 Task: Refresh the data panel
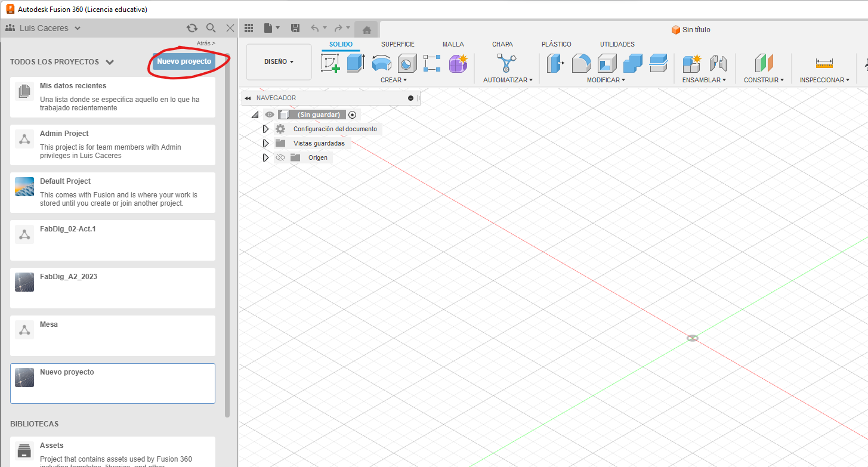point(191,28)
